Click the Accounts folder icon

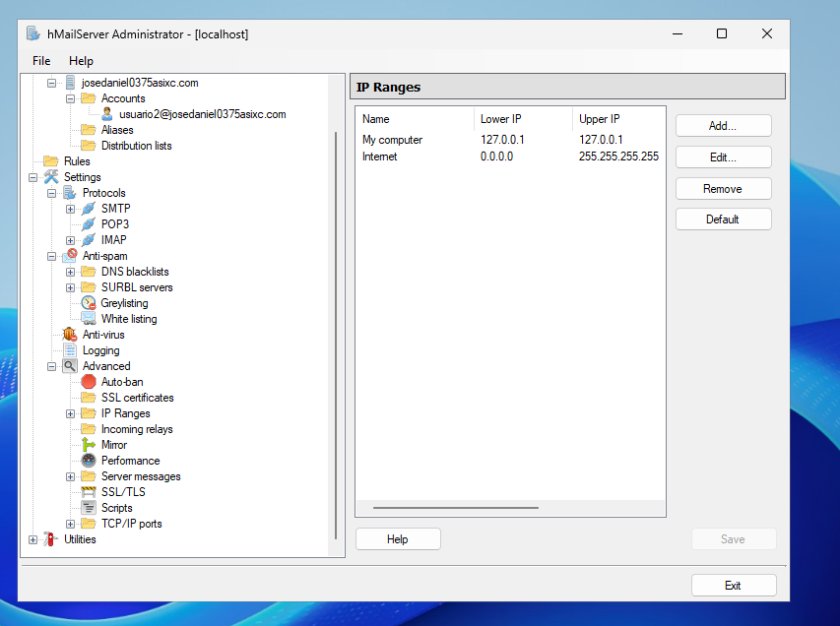pyautogui.click(x=89, y=98)
